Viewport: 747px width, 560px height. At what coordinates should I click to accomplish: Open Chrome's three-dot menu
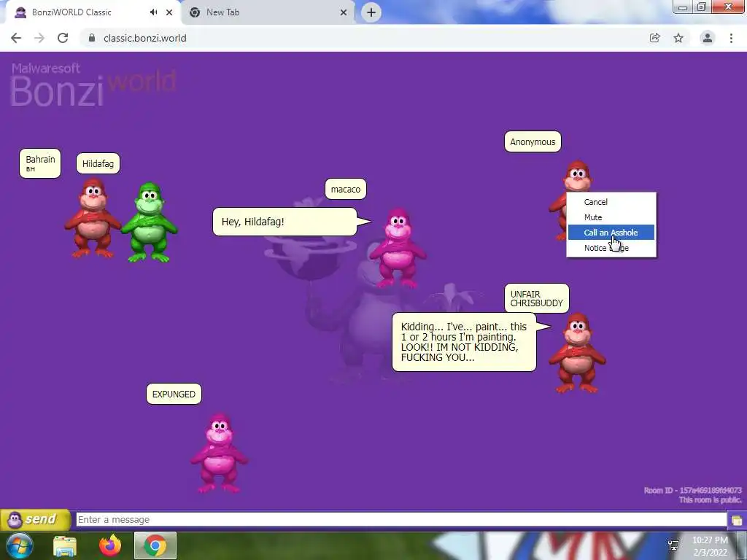[x=731, y=38]
